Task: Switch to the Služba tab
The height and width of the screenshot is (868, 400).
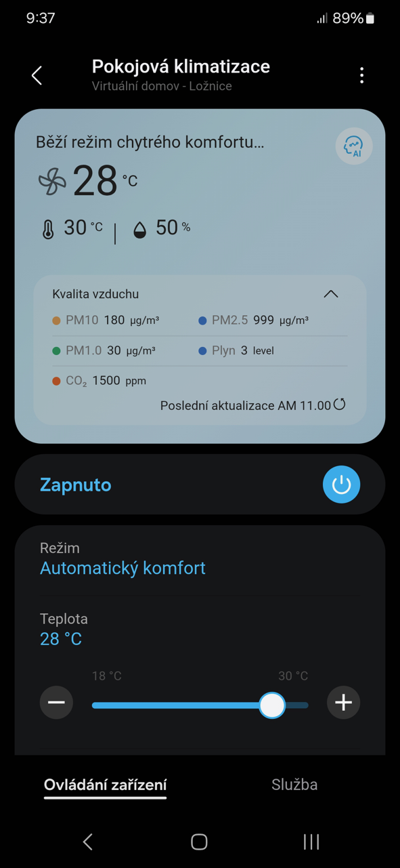Action: tap(294, 785)
